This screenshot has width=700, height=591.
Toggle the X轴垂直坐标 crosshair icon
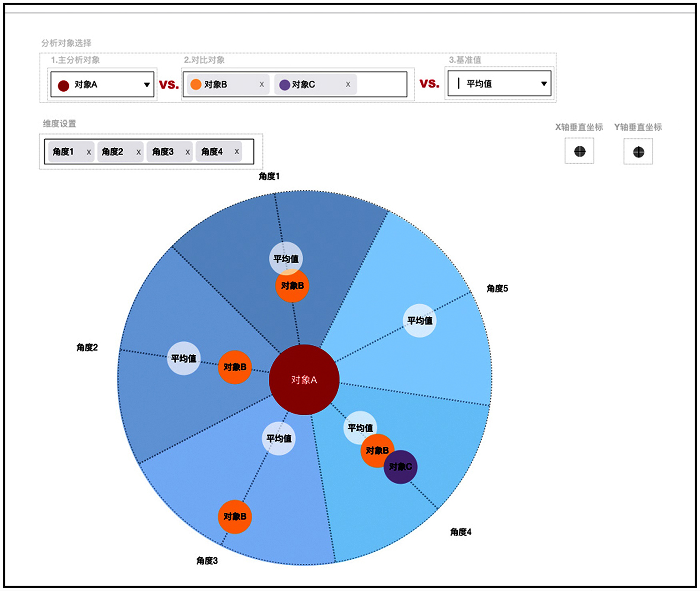[x=580, y=151]
